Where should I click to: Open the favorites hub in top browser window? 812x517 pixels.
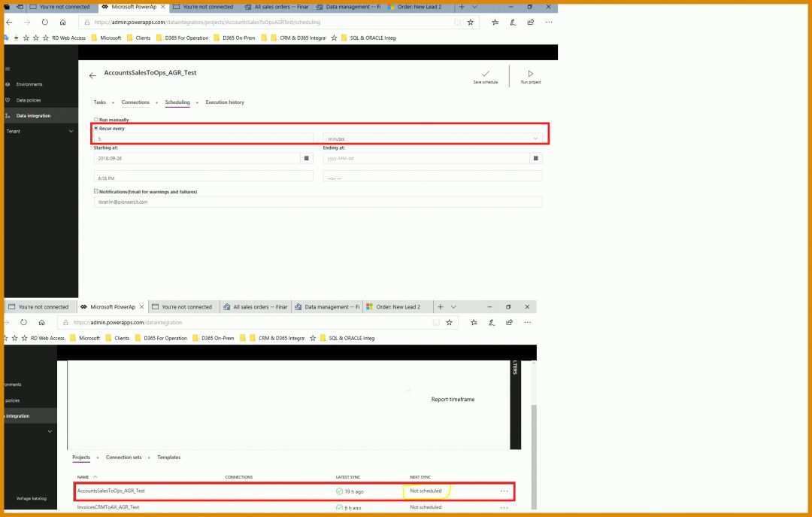click(x=495, y=23)
